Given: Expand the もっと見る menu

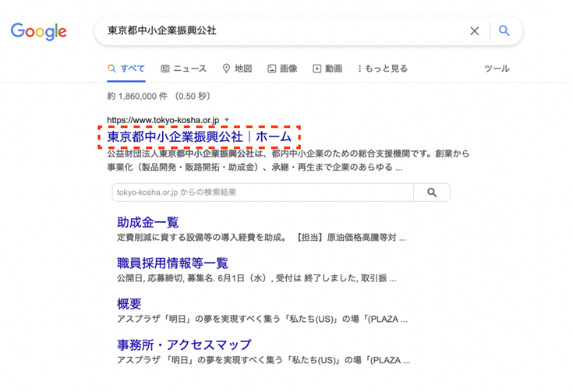Looking at the screenshot, I should tap(383, 69).
